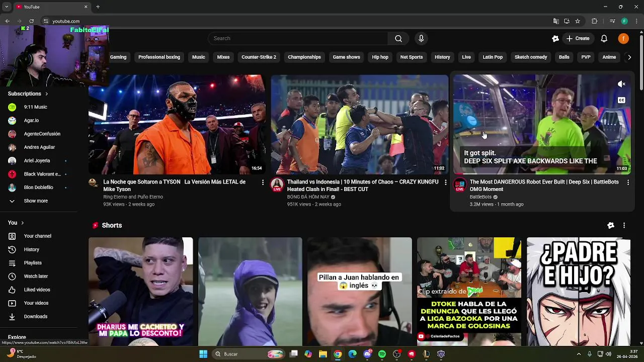The width and height of the screenshot is (644, 362).
Task: Open options menu for BattleBots video
Action: 628,182
